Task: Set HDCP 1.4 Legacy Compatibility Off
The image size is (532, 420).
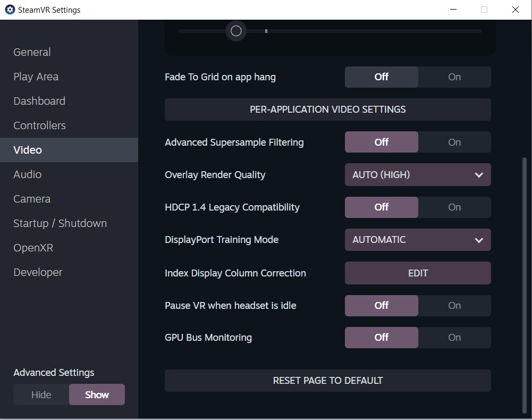Action: (x=382, y=207)
